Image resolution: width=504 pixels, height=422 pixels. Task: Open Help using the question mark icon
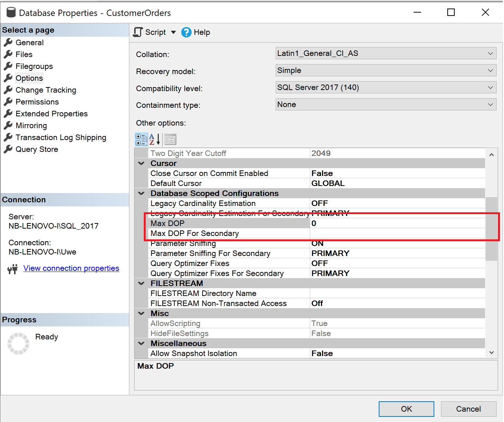[x=186, y=32]
